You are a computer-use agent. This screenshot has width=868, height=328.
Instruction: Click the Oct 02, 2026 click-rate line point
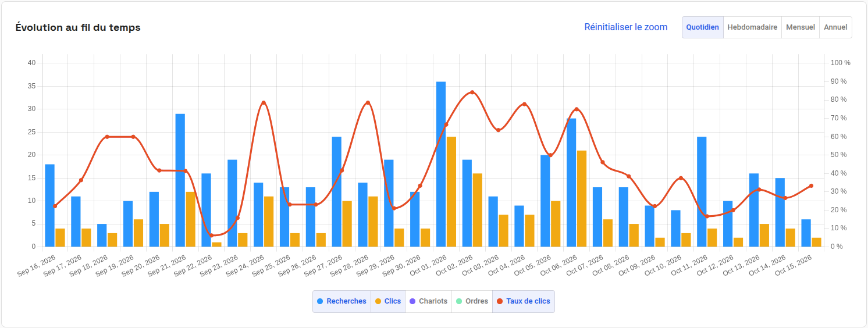point(472,92)
